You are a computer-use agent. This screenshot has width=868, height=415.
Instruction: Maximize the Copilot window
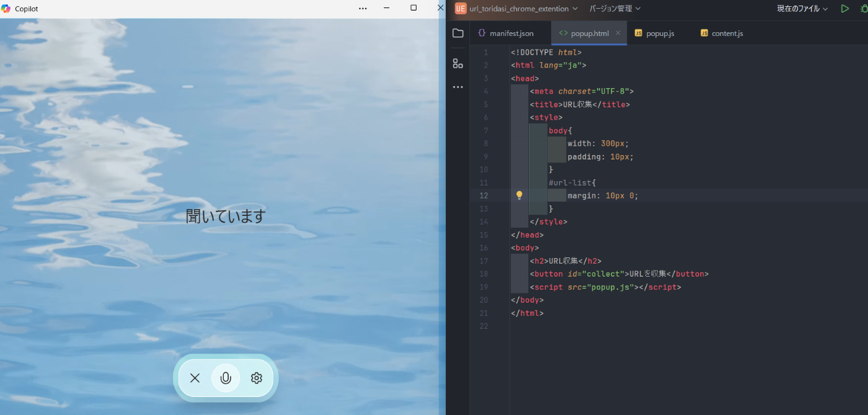click(414, 8)
